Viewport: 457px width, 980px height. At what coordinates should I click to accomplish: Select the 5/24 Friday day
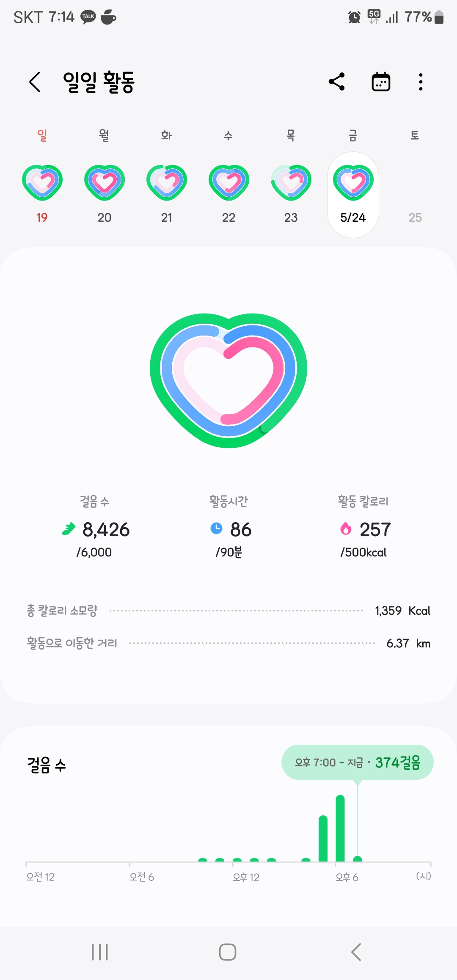click(353, 195)
